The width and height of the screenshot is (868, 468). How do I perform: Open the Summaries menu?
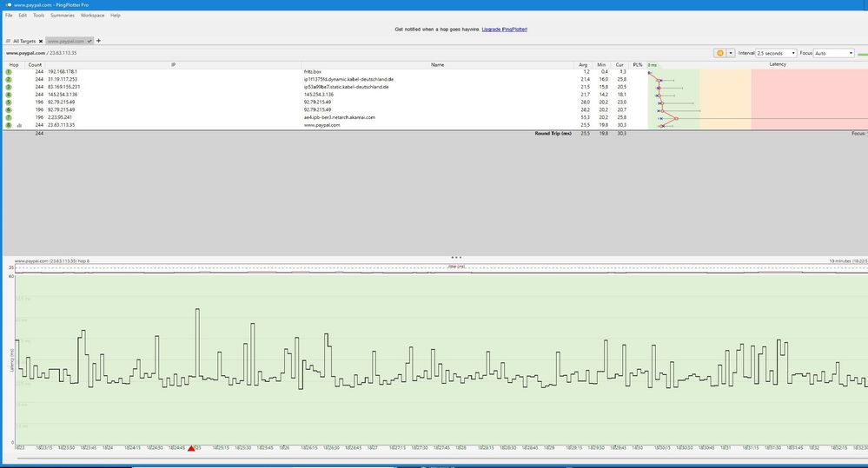tap(63, 16)
